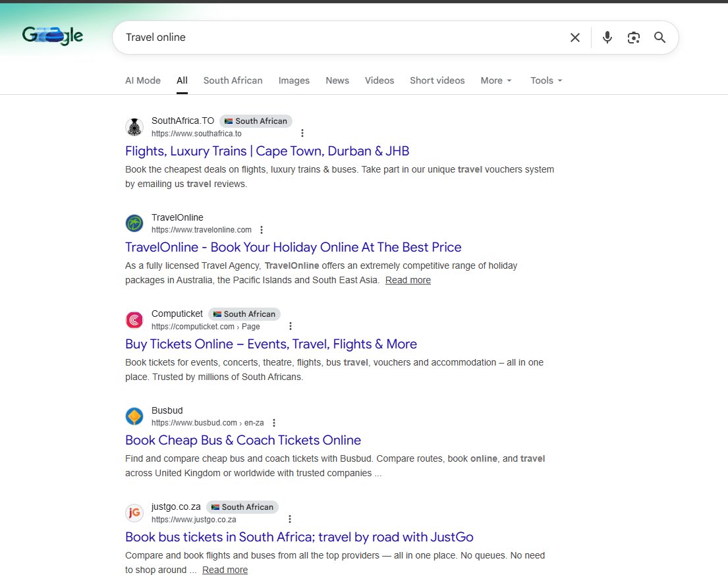
Task: Click the https://www.travelonline.com URL text
Action: (202, 230)
